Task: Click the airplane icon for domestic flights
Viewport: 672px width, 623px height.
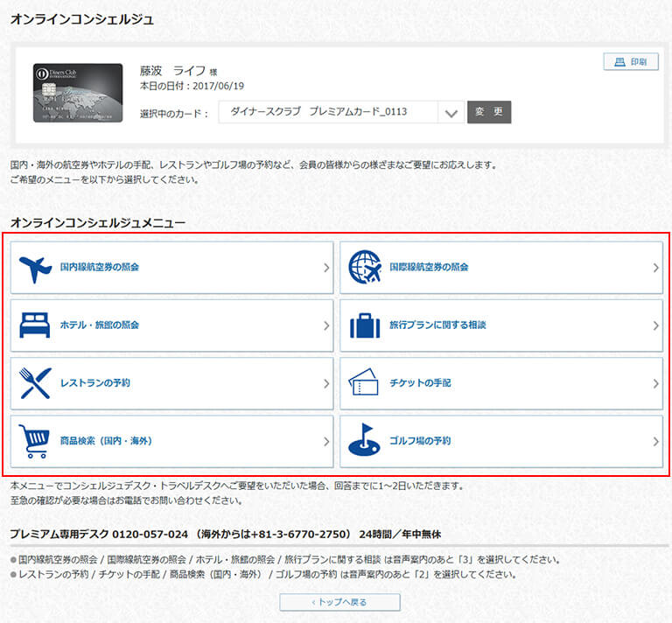Action: 35,268
